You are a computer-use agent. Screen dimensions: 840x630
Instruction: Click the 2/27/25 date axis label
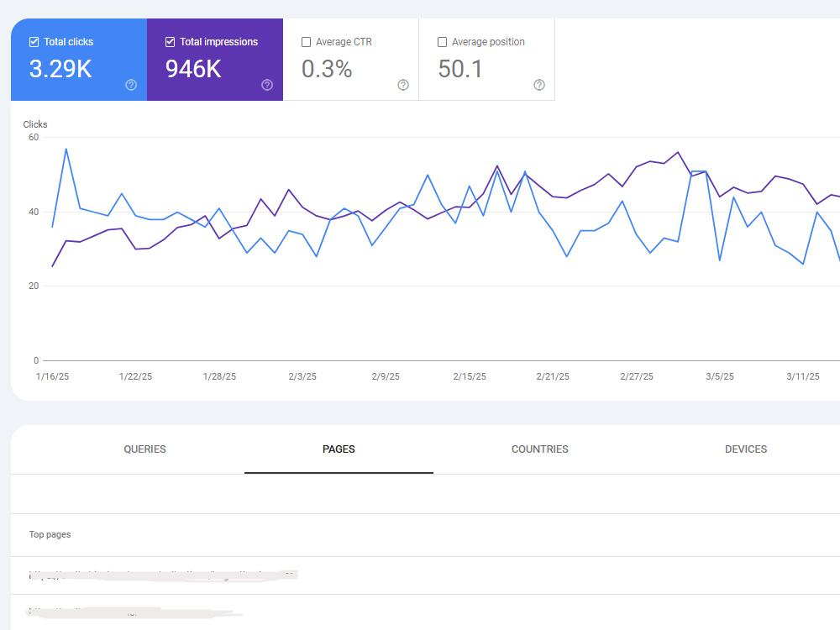(637, 376)
